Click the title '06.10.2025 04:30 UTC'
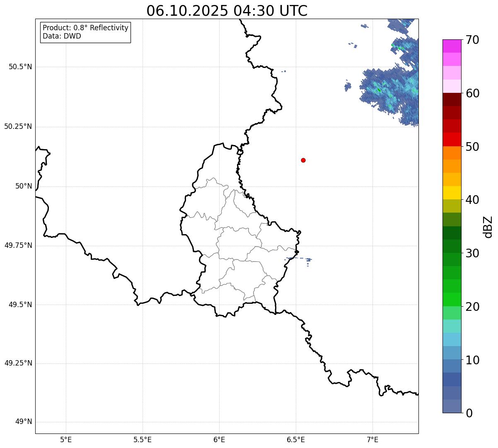Screen dimensions: 498x448 (227, 10)
